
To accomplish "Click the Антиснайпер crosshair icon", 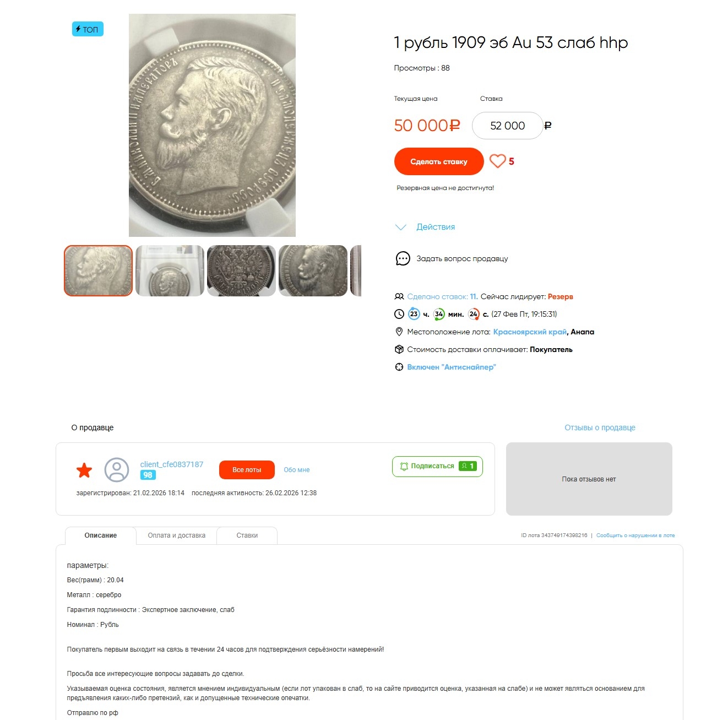I will [399, 367].
